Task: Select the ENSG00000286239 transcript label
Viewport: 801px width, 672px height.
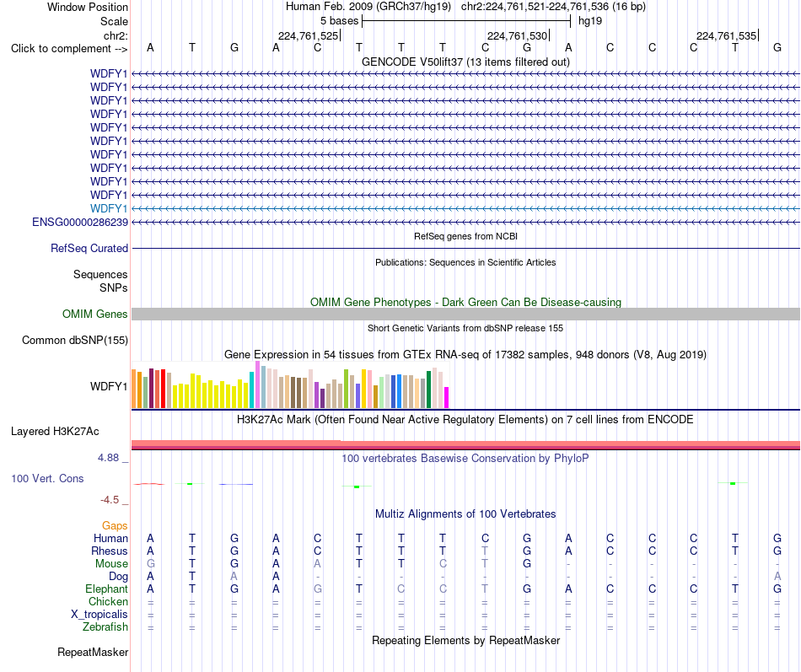Action: [x=80, y=223]
